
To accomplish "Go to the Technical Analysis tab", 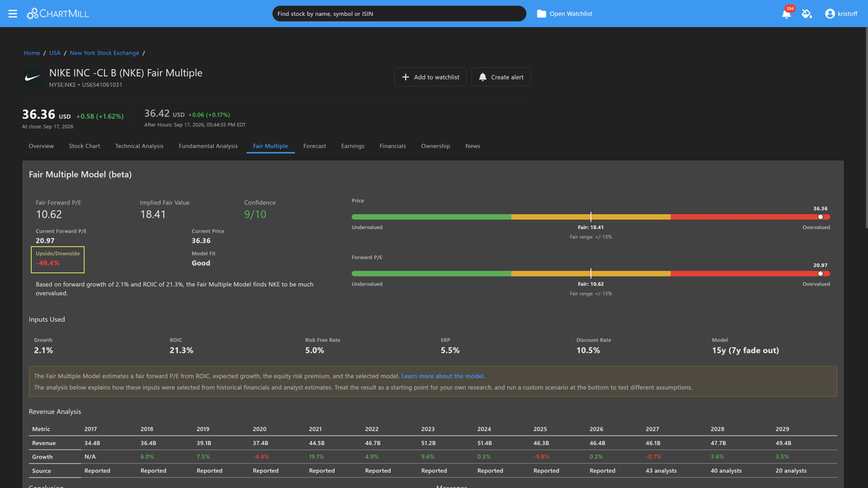I will click(x=140, y=146).
